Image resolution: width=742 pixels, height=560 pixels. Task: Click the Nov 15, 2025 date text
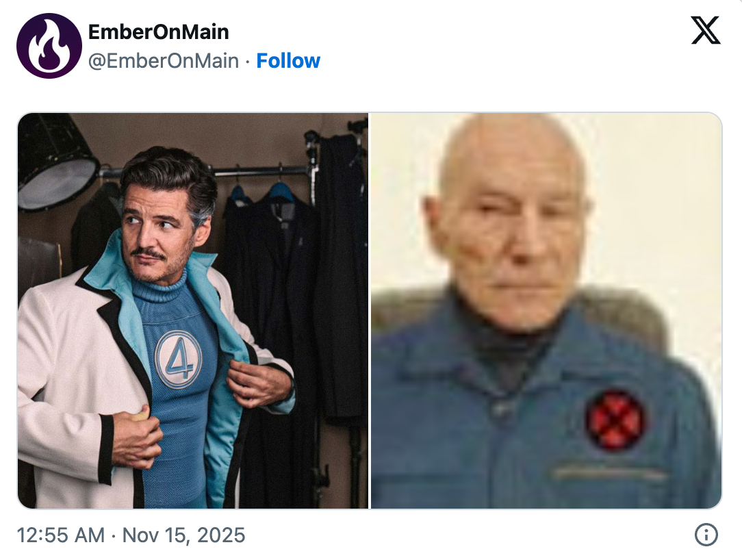(183, 535)
